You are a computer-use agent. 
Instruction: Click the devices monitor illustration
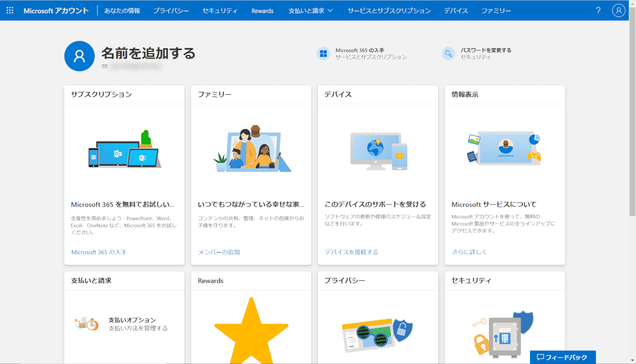(x=379, y=152)
